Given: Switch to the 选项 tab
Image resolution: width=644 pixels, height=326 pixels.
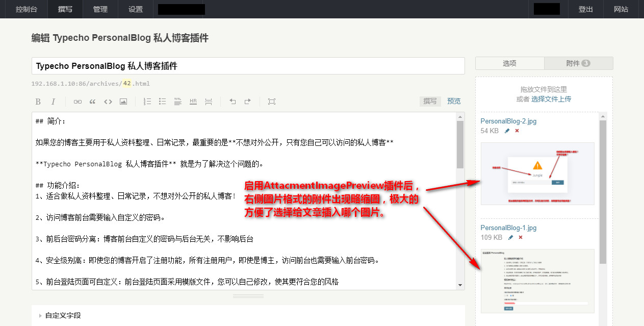Looking at the screenshot, I should pos(510,63).
